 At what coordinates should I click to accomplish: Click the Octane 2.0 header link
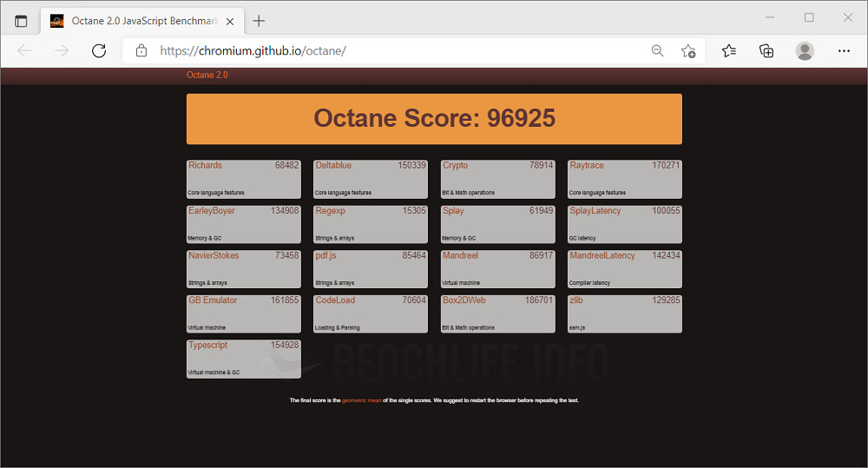[x=207, y=76]
